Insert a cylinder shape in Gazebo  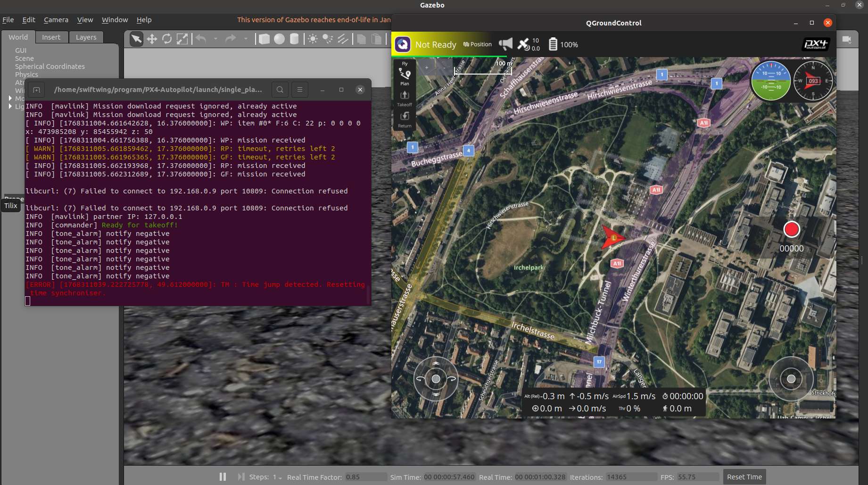point(295,39)
